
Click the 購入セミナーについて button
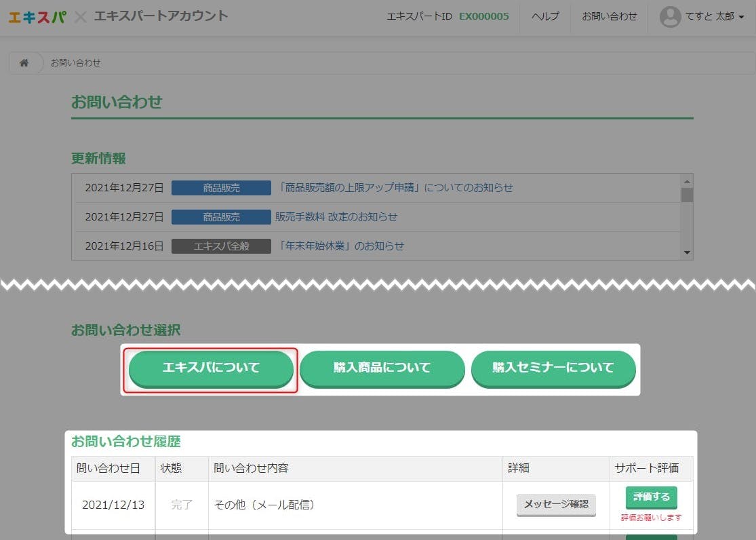(553, 368)
